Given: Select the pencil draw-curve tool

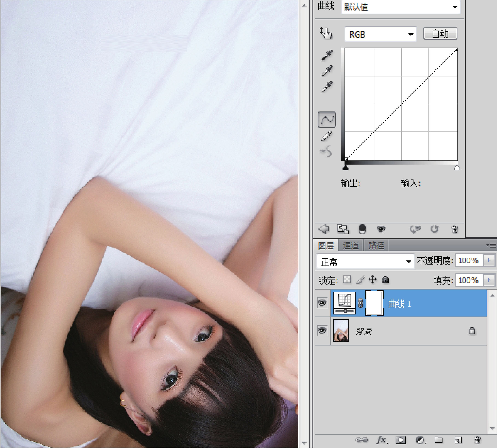Looking at the screenshot, I should coord(326,136).
